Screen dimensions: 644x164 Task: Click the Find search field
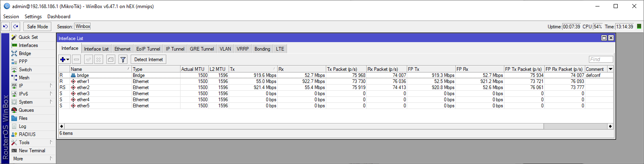tap(601, 60)
